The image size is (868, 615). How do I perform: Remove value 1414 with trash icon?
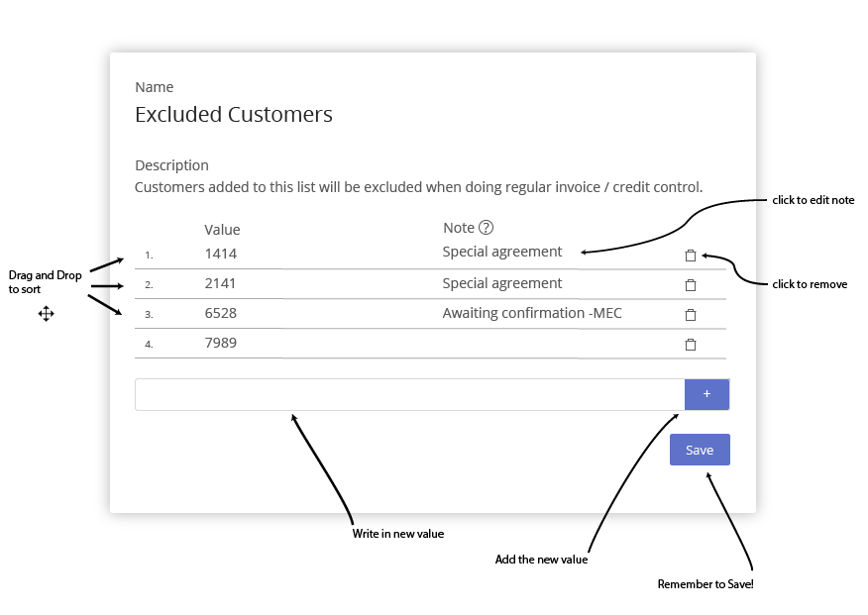point(691,256)
